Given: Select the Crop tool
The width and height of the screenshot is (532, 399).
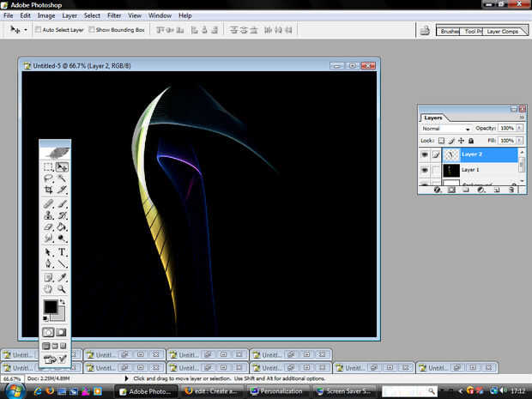Looking at the screenshot, I should pos(49,190).
